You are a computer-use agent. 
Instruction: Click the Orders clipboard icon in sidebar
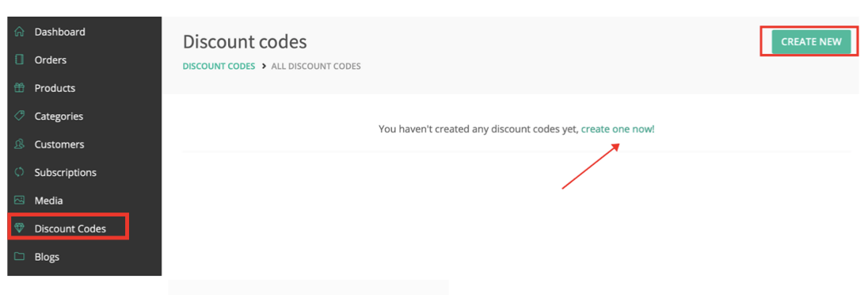coord(19,60)
